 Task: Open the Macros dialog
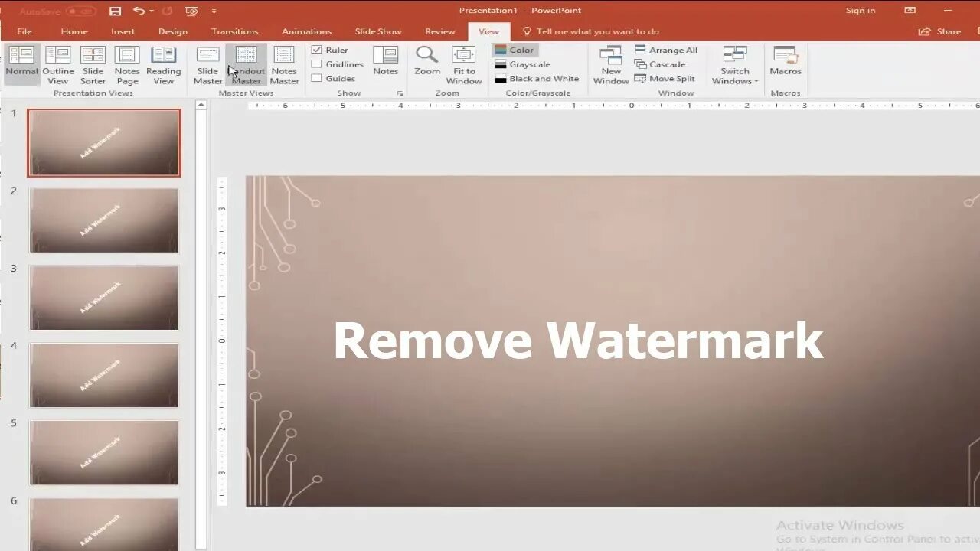tap(786, 60)
